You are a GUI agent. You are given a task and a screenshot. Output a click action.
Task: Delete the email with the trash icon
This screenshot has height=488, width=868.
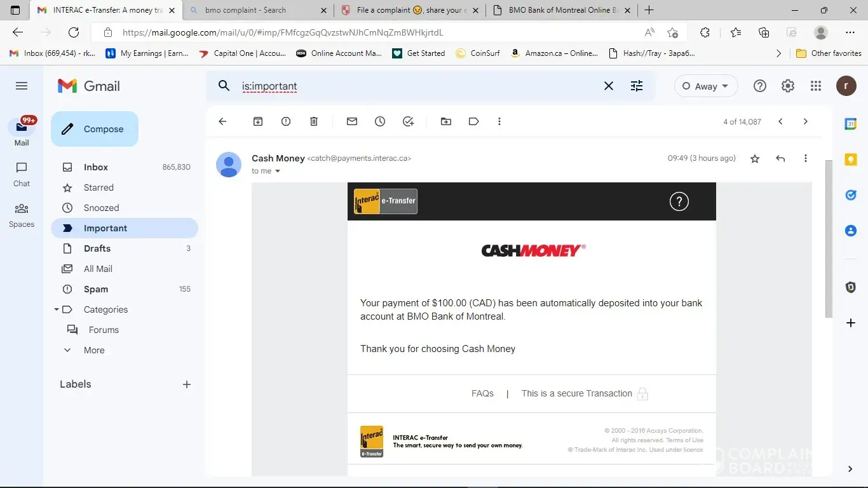coord(314,121)
